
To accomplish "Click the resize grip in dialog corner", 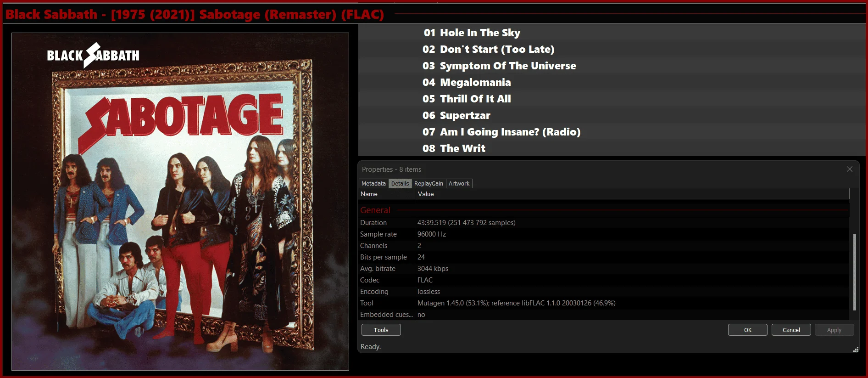I will pyautogui.click(x=856, y=350).
